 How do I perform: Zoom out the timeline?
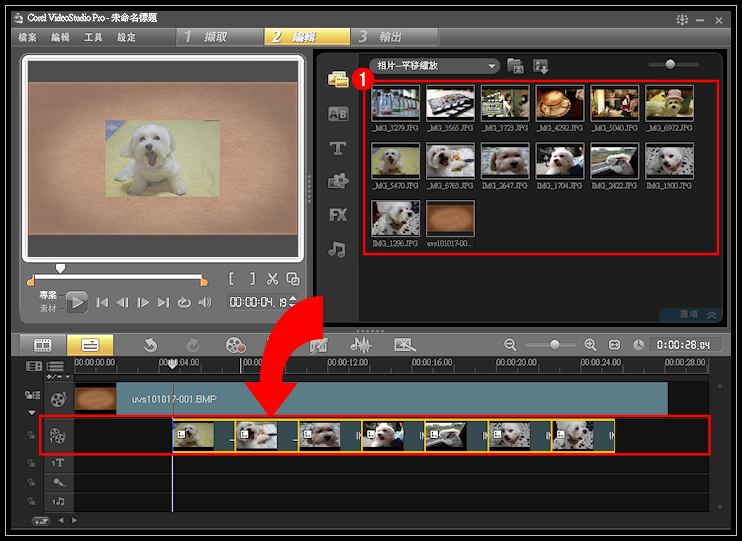(x=510, y=345)
